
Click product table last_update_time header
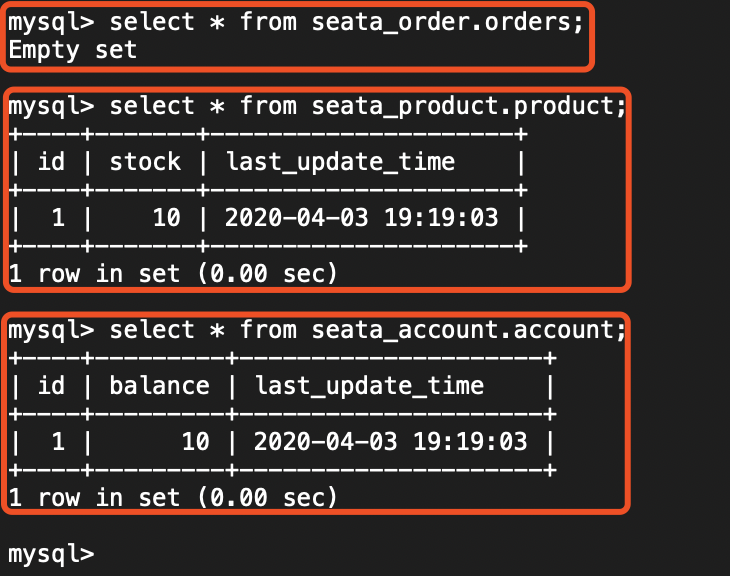340,161
